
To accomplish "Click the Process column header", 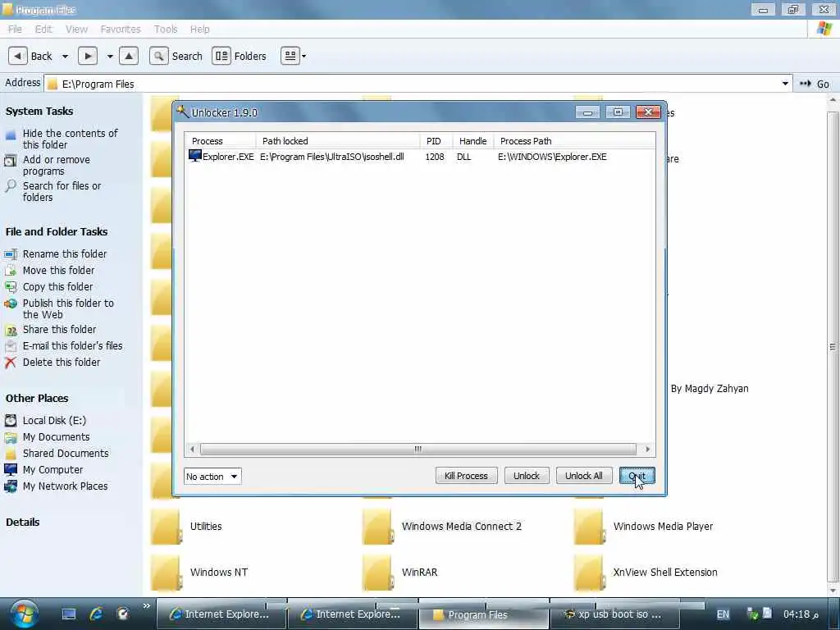I will [221, 141].
